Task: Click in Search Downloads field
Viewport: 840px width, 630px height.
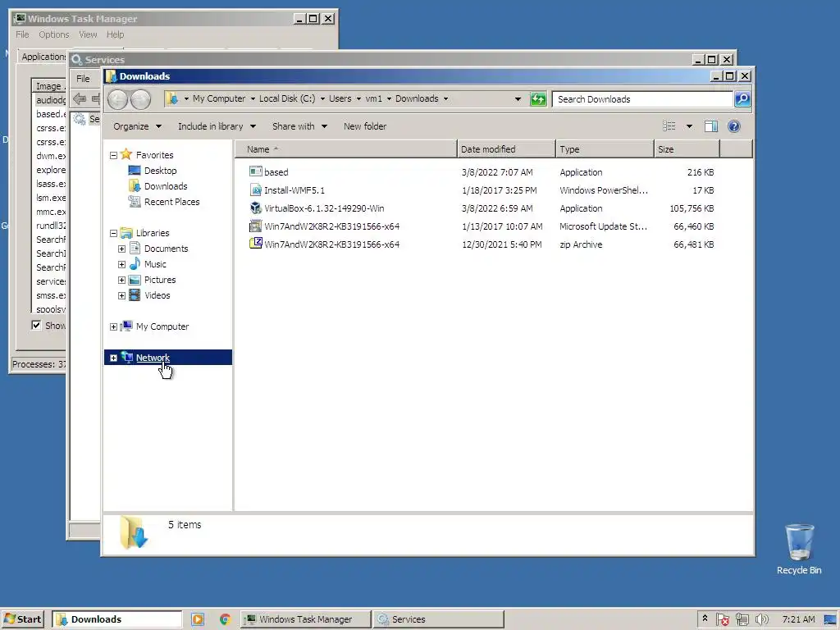Action: 642,99
